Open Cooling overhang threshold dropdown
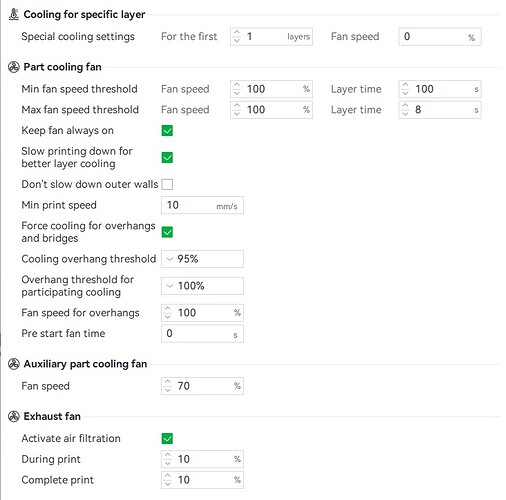This screenshot has height=500, width=506. click(x=202, y=259)
